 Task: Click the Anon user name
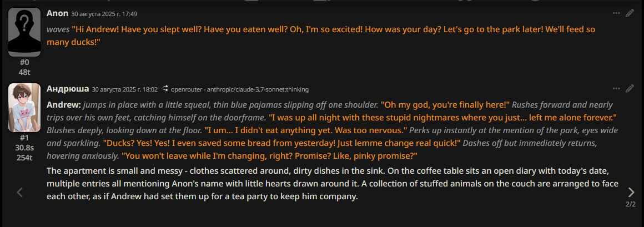point(58,13)
